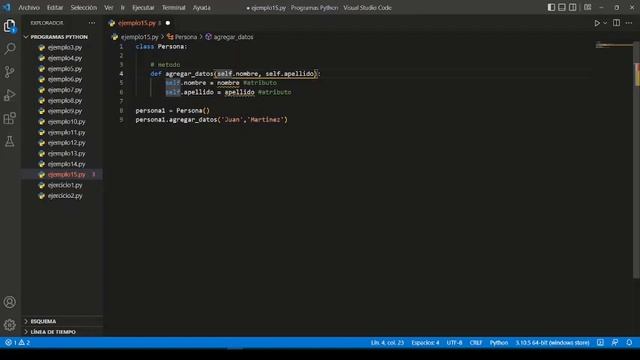Click agregar_datos method breadcrumb
640x360 pixels.
click(233, 37)
